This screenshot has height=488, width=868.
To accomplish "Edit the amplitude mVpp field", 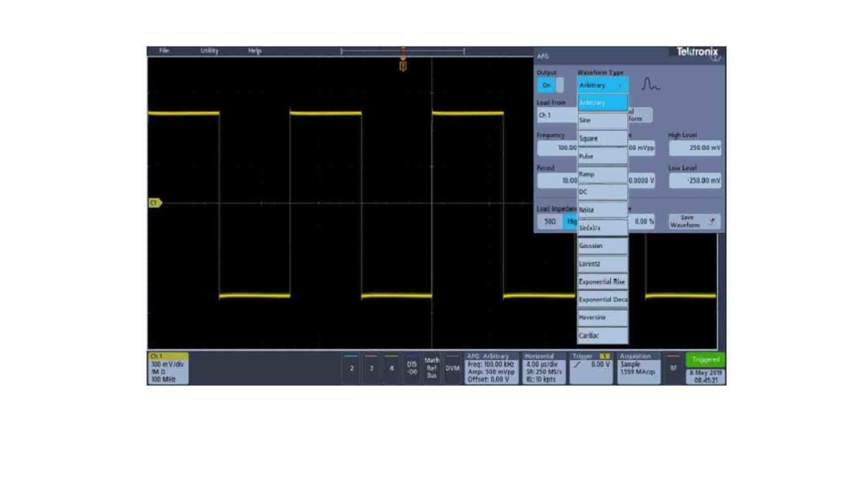I will tap(641, 148).
